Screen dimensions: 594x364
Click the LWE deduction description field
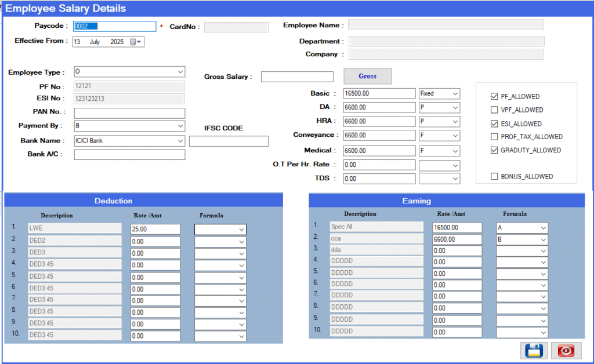[x=75, y=228]
